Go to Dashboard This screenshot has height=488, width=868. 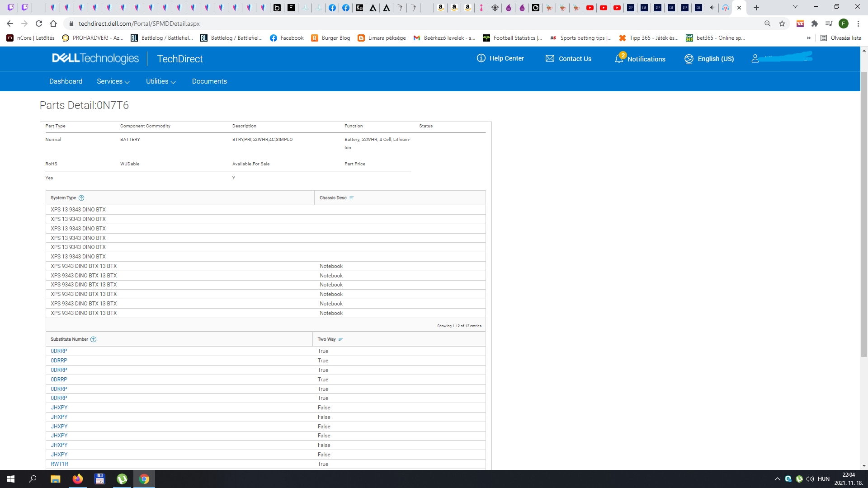(x=66, y=81)
